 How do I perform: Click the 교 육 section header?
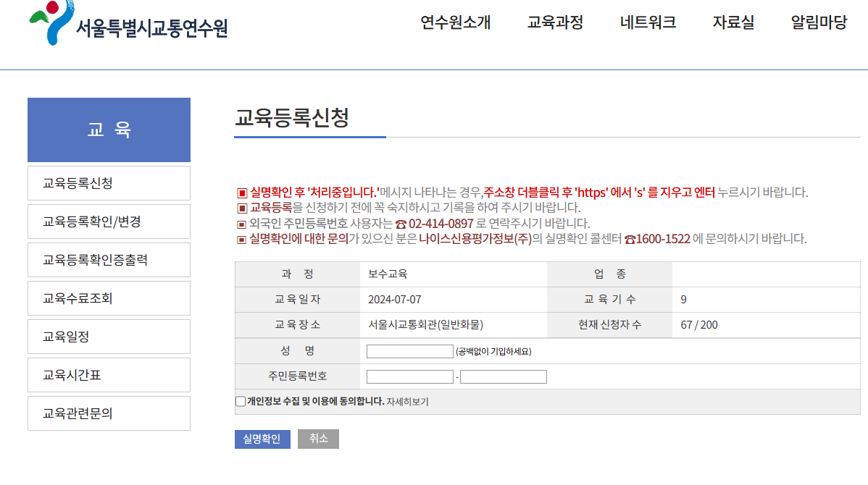coord(109,130)
